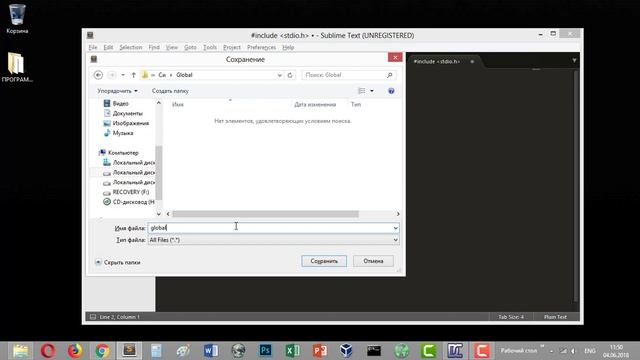Click Си in the address path
The width and height of the screenshot is (640, 360).
[162, 75]
